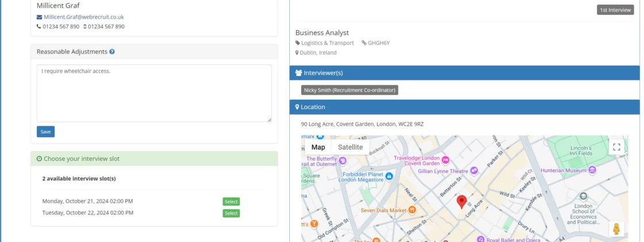This screenshot has height=242, width=644.
Task: Click inside the reasonable adjustments text area
Action: click(x=154, y=93)
